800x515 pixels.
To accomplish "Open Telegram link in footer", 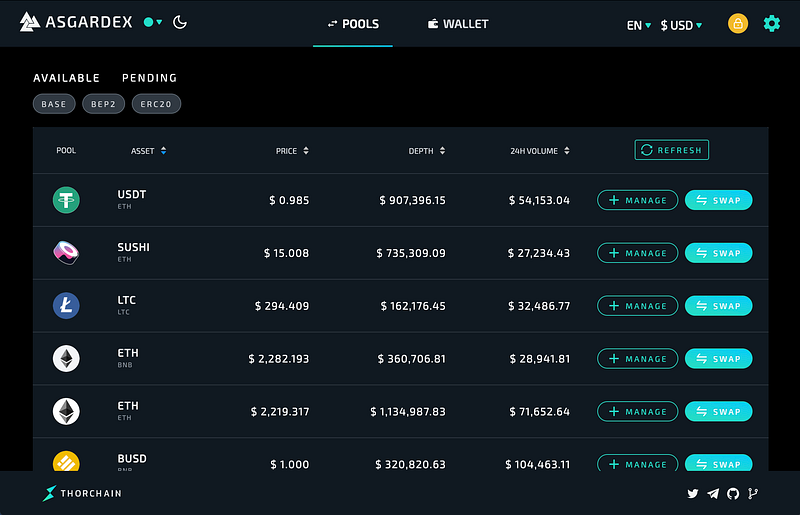I will (x=713, y=493).
